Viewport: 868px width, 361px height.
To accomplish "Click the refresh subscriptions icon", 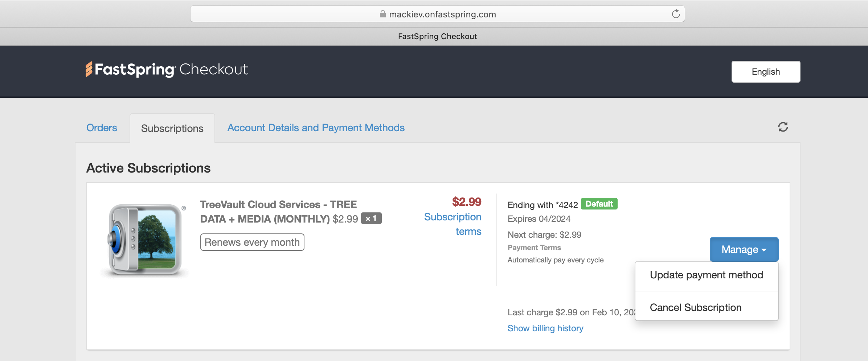I will click(x=783, y=127).
